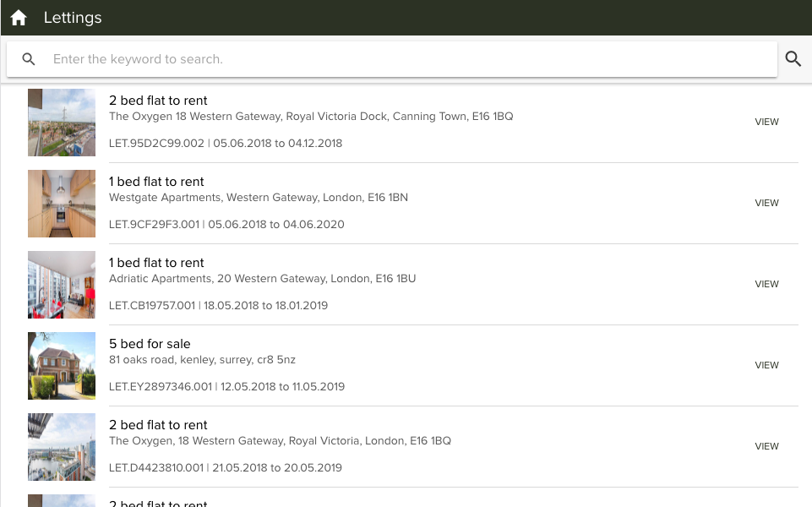The image size is (812, 507).
Task: Open Westgate Apartments kitchen thumbnail
Action: click(62, 204)
